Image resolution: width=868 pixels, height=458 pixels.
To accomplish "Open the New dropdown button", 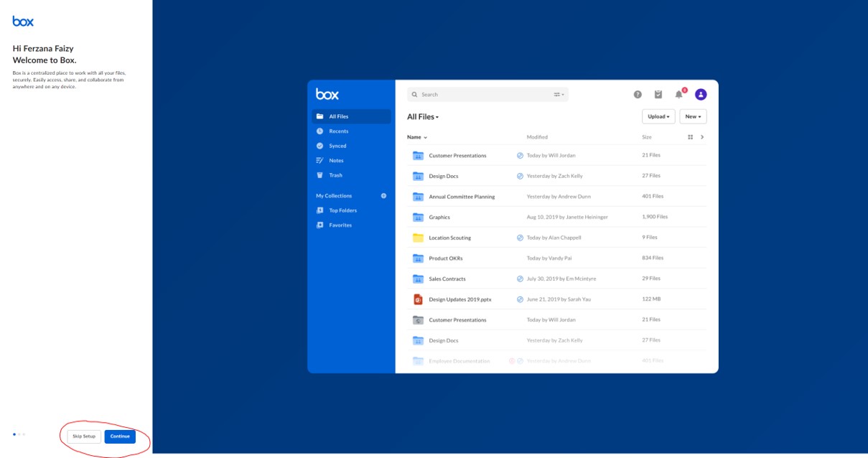I will [x=693, y=116].
